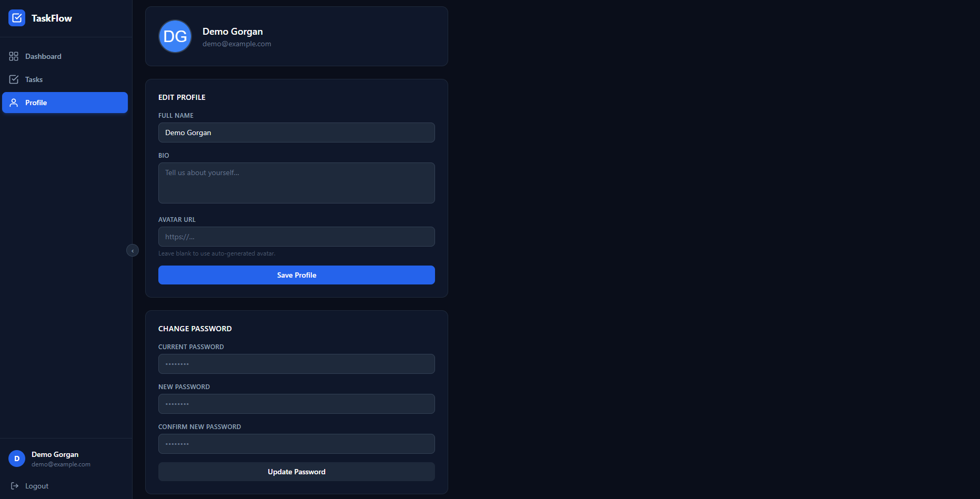Click the AVATAR URL field label

coord(177,220)
